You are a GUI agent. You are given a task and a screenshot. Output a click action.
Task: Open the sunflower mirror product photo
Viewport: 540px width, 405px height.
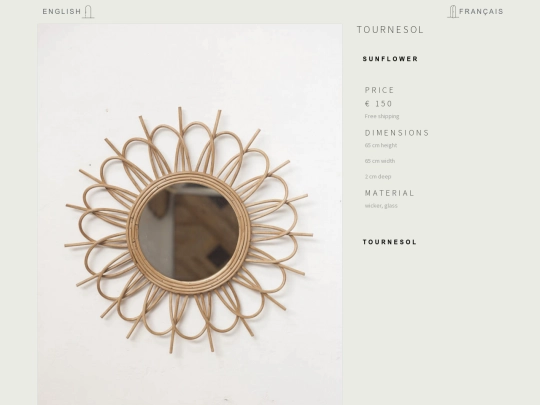coord(190,214)
